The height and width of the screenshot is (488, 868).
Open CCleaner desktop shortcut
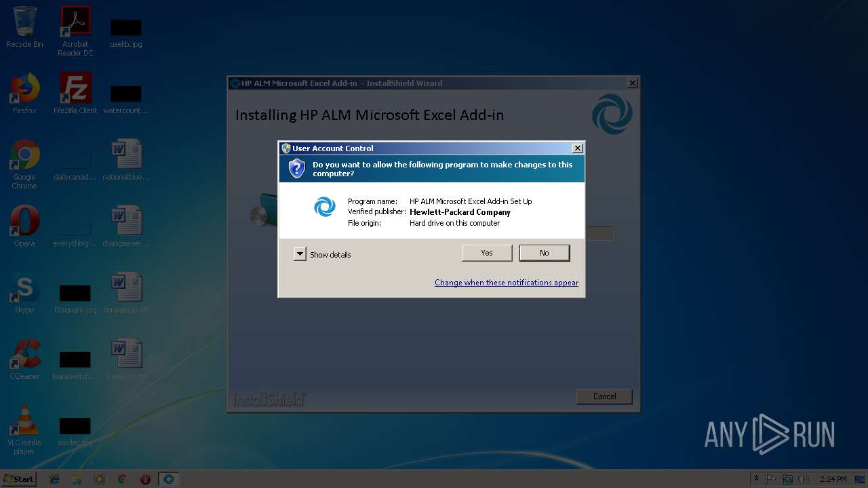[24, 359]
